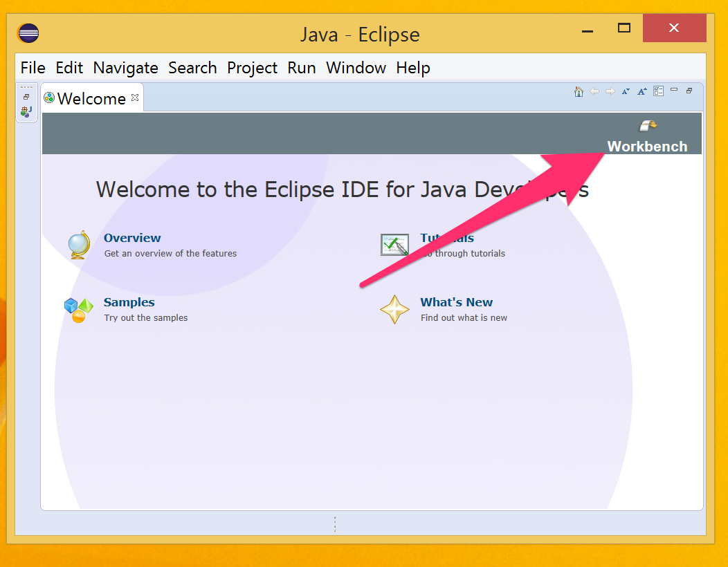Click the Customize page checklist icon
Screen dimensions: 728x567
click(x=658, y=91)
